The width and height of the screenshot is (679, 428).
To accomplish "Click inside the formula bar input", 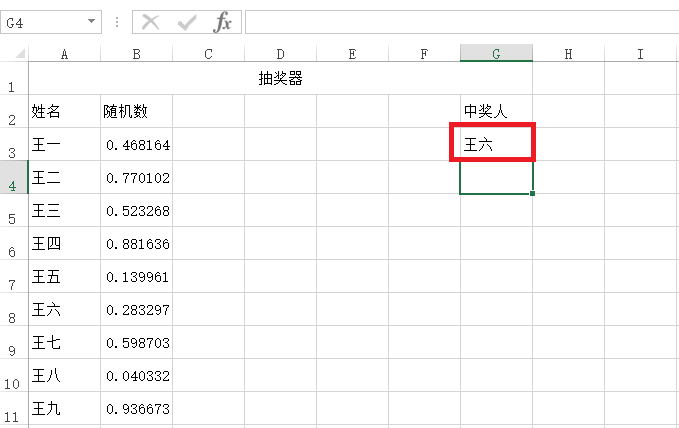I will (462, 22).
